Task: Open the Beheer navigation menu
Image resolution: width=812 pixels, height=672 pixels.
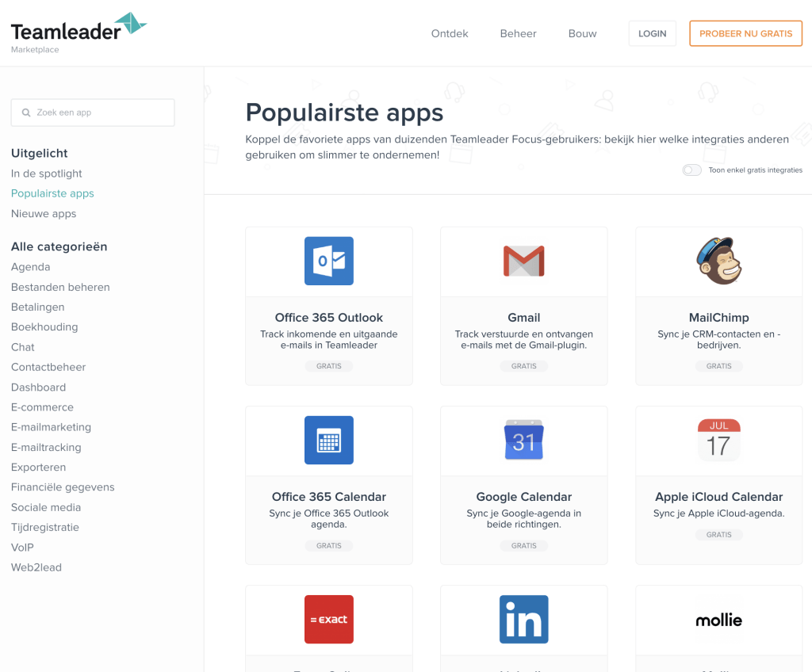Action: tap(518, 34)
